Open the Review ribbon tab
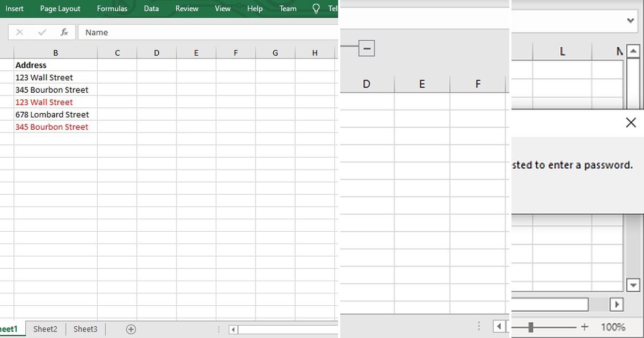The width and height of the screenshot is (644, 338). click(187, 9)
